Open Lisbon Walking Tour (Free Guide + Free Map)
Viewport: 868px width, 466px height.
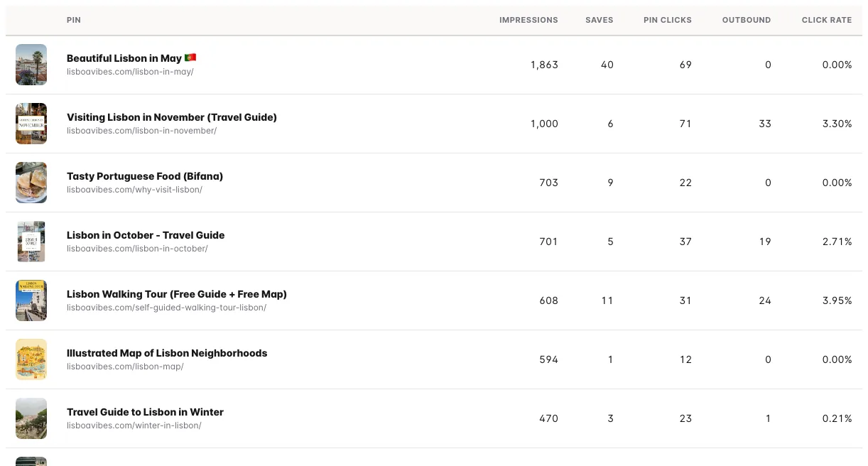(177, 294)
